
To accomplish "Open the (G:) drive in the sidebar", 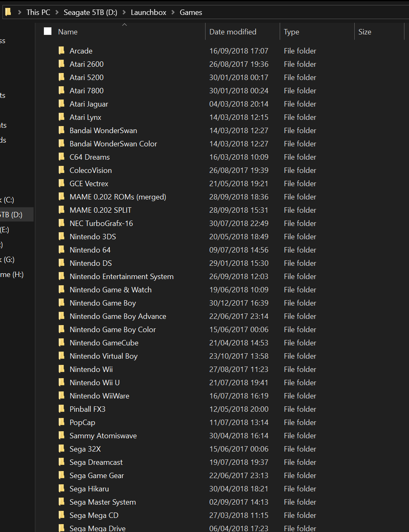I will click(x=7, y=260).
